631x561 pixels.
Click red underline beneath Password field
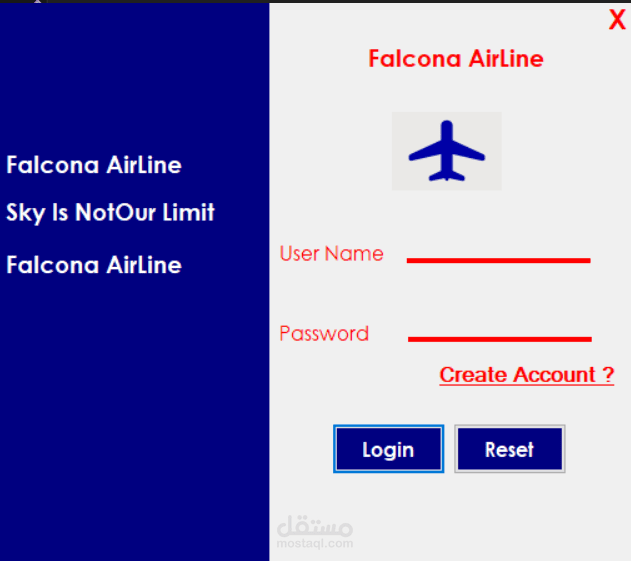click(499, 339)
